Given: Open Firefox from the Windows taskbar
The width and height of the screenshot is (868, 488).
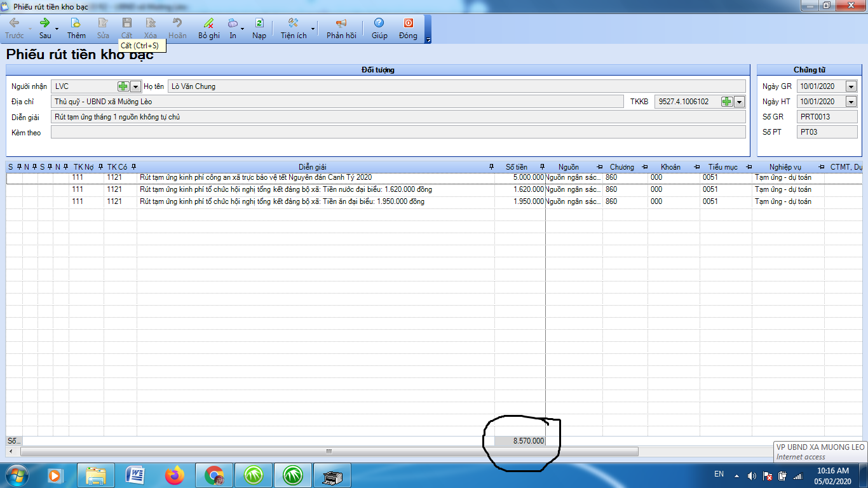Looking at the screenshot, I should pyautogui.click(x=174, y=475).
